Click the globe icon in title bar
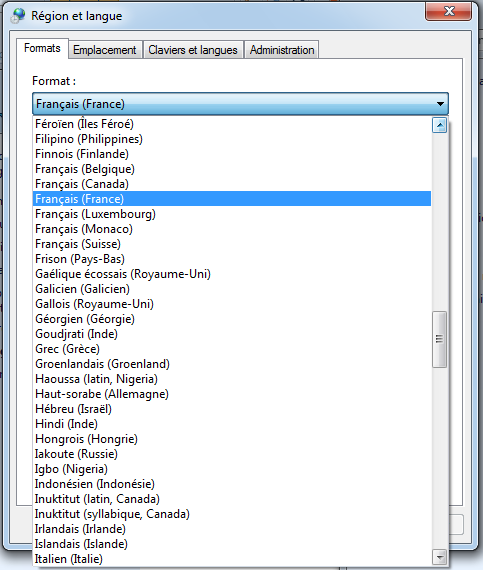Screen dimensions: 483x570 (18, 16)
